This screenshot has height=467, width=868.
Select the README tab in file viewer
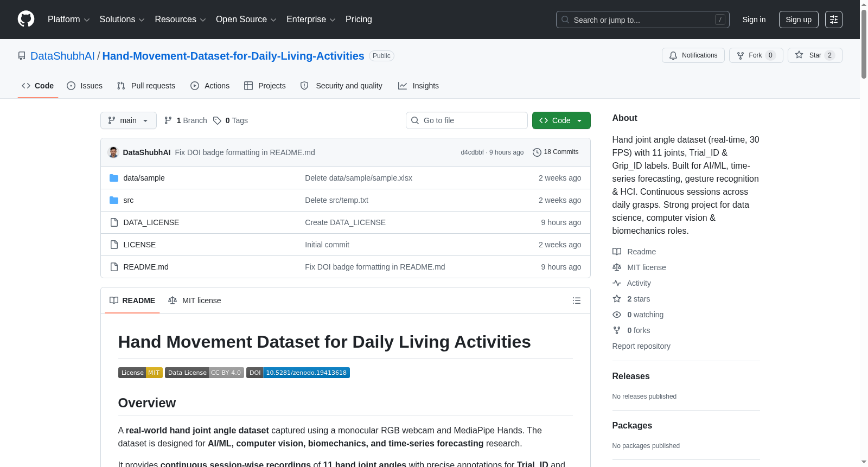pos(132,300)
